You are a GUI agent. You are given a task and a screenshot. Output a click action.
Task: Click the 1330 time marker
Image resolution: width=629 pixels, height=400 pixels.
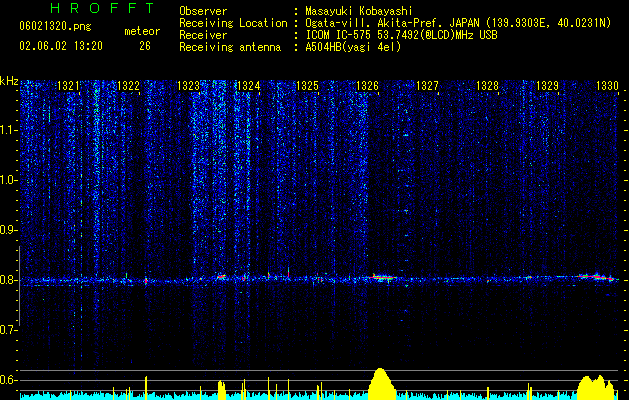(x=607, y=86)
